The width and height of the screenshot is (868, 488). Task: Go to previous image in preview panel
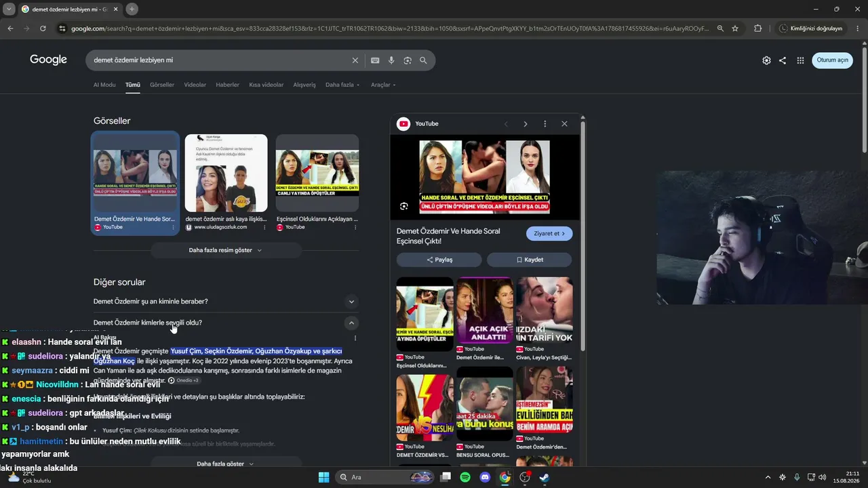505,124
